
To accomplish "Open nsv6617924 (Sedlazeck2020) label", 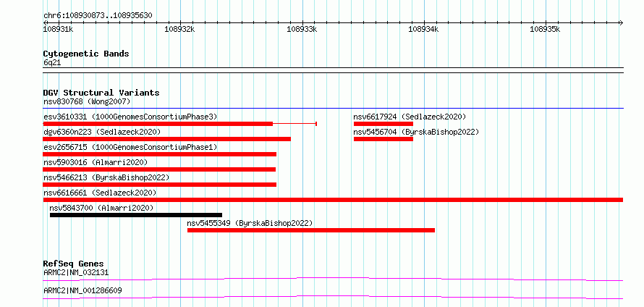I will coord(410,117).
